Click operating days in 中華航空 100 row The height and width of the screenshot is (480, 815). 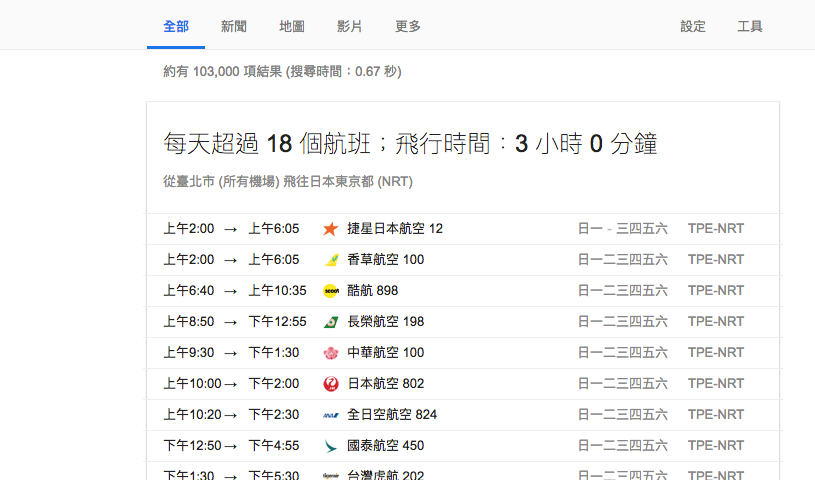coord(623,353)
